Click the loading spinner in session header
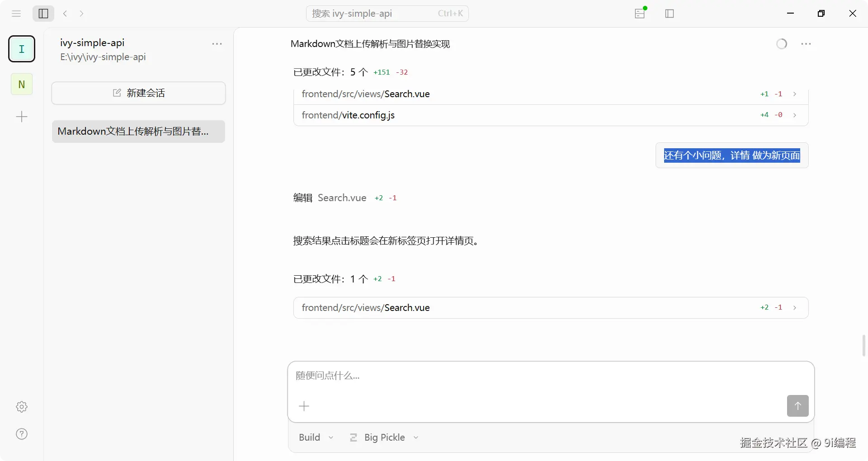The image size is (868, 461). coord(782,44)
